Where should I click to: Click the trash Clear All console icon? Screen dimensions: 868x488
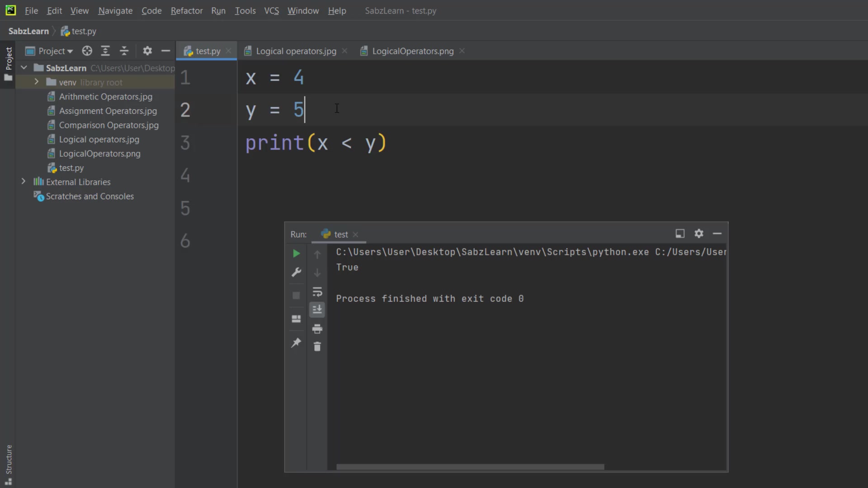pos(317,347)
